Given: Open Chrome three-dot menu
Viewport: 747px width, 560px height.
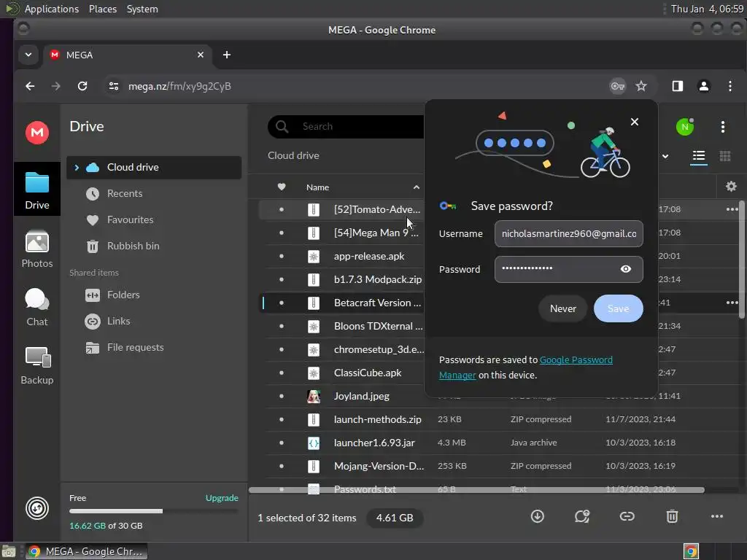Looking at the screenshot, I should click(729, 86).
